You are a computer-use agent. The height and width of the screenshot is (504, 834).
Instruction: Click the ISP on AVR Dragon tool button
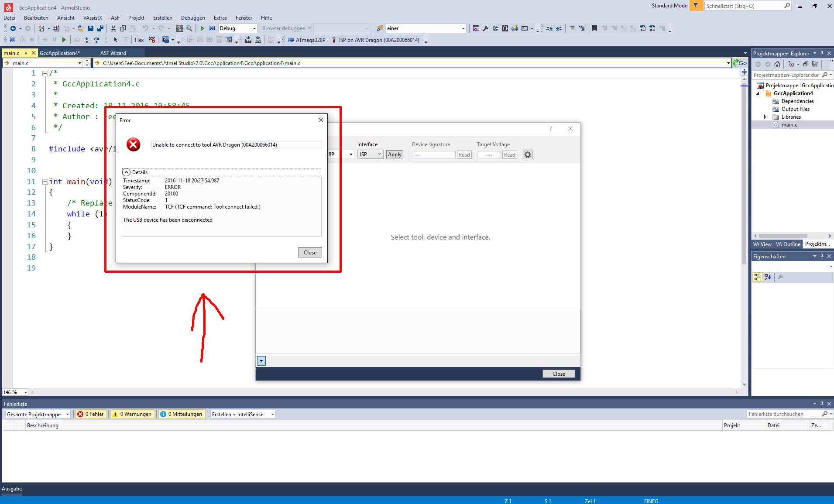375,40
